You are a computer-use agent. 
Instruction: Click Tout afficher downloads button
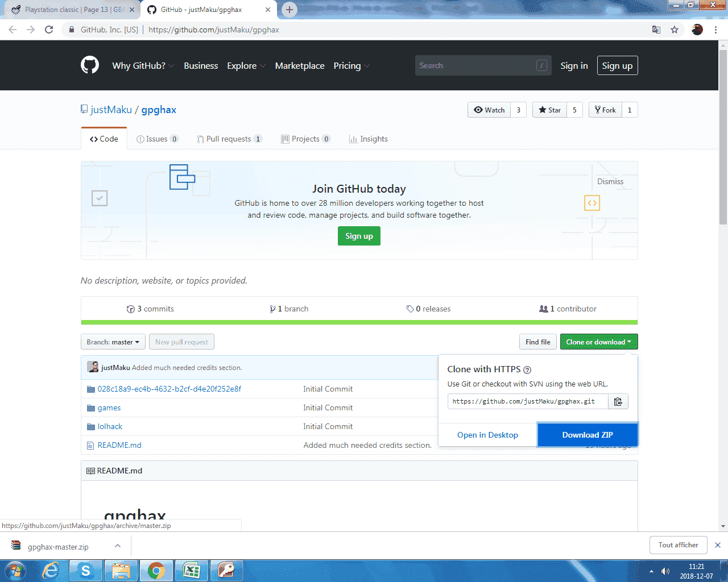[x=678, y=545]
